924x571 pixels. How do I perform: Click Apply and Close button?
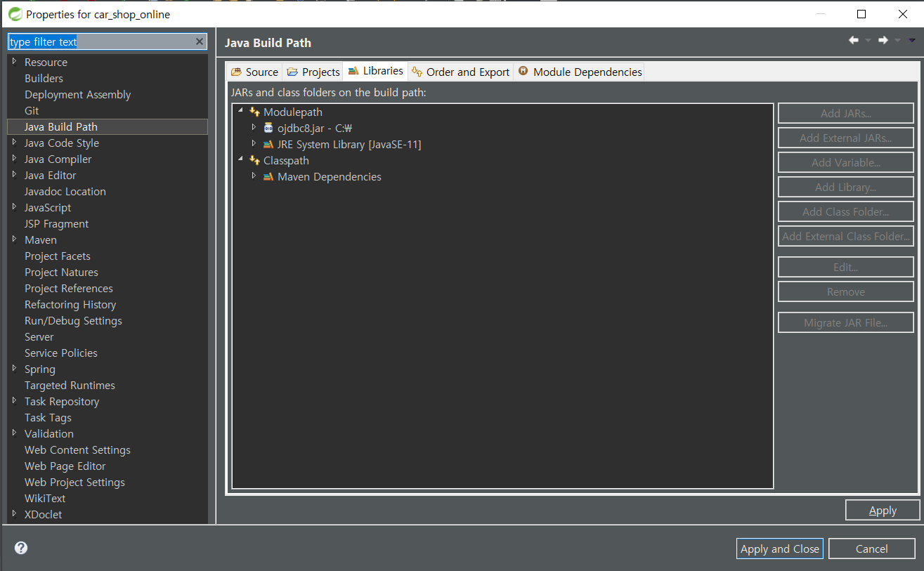pyautogui.click(x=780, y=549)
